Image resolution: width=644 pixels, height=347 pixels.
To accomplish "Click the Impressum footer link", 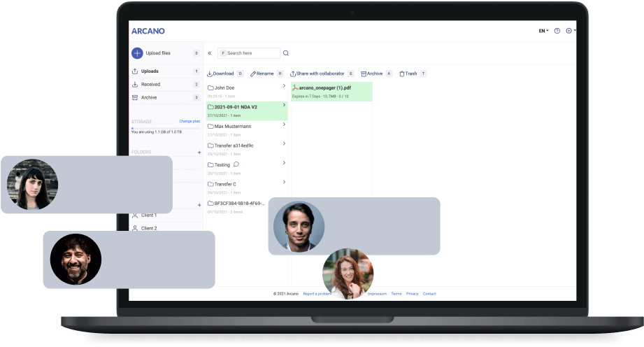I will (377, 294).
